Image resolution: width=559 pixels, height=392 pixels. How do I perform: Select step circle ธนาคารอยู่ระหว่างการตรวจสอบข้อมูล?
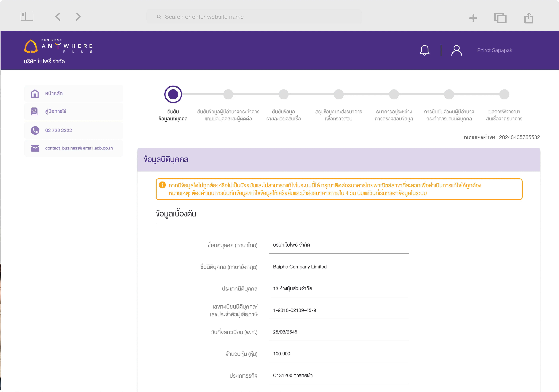pyautogui.click(x=394, y=94)
